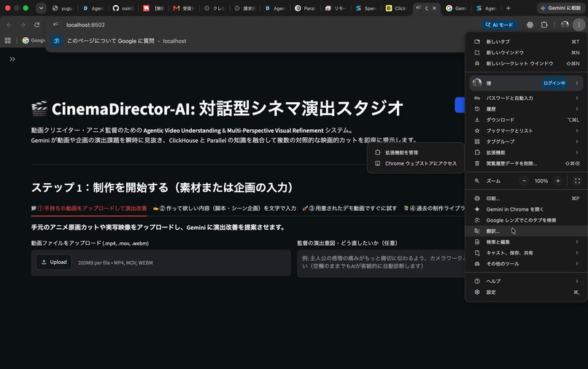
Task: Click the localhost:8502 address bar
Action: coord(263,25)
